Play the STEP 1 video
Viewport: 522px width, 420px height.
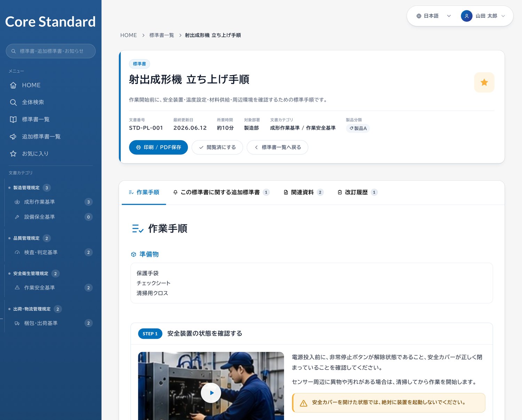[211, 393]
